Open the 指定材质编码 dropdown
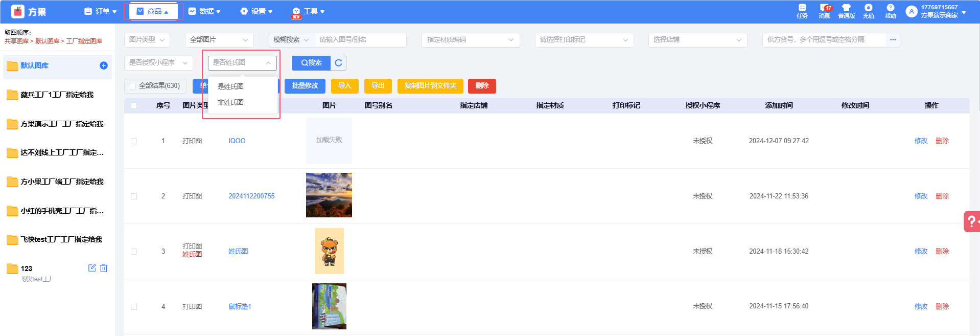 coord(471,40)
